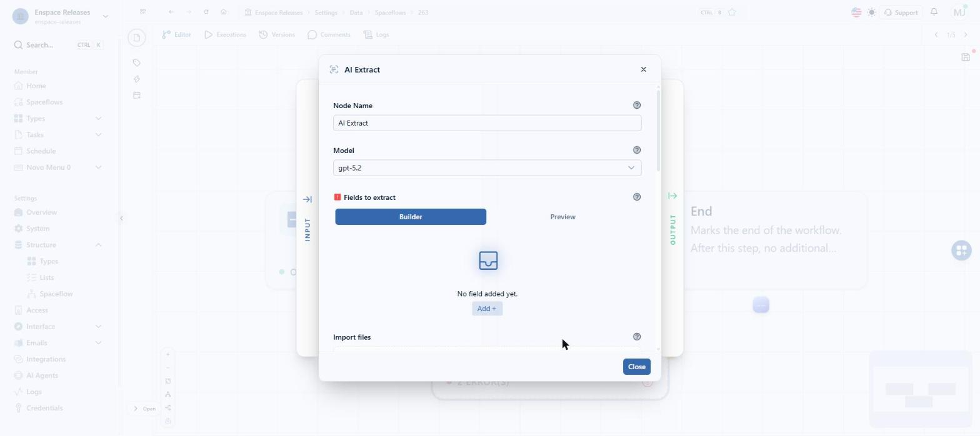Open Access settings
The height and width of the screenshot is (436, 980).
tap(37, 310)
